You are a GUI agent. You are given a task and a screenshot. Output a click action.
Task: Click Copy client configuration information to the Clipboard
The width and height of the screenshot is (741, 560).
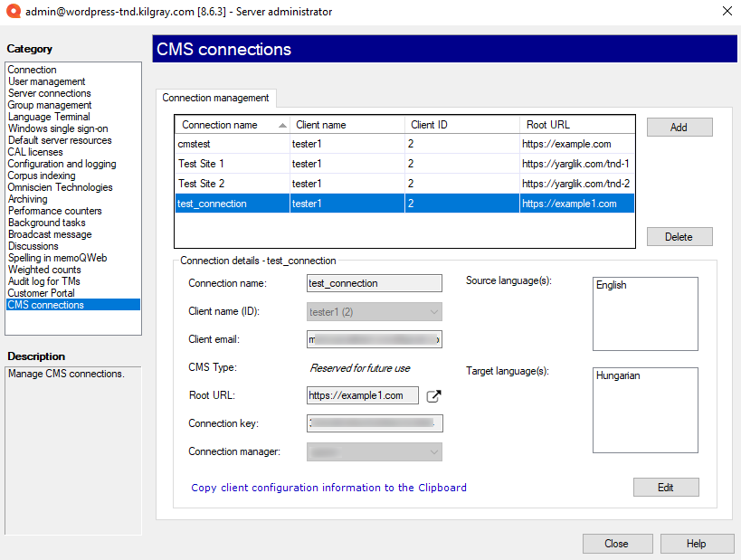[x=328, y=487]
